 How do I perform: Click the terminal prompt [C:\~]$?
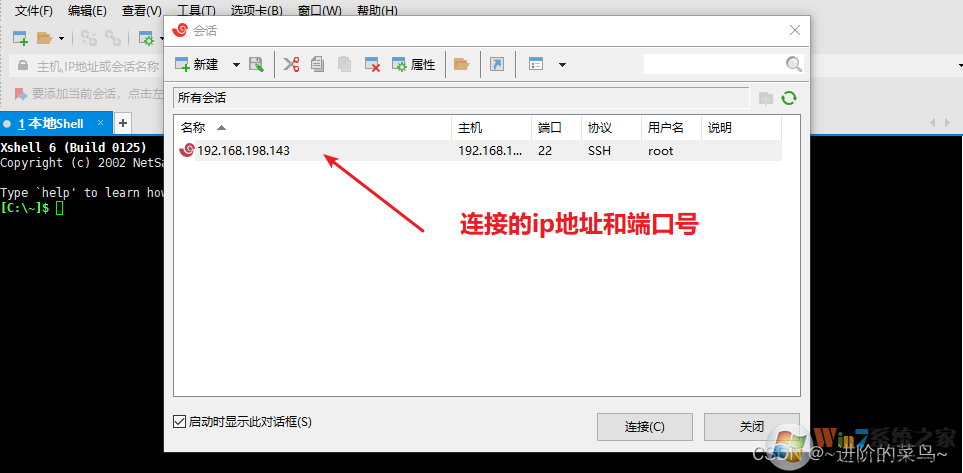point(25,208)
